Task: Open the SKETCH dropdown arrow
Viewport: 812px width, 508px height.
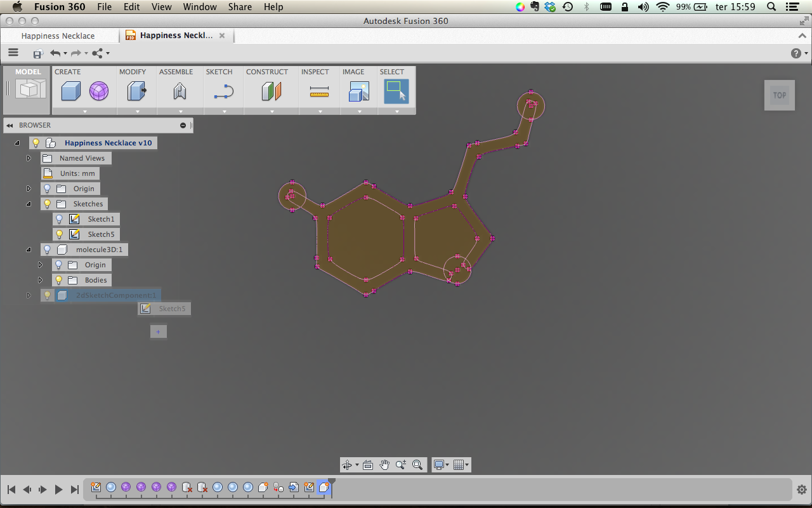Action: point(224,111)
